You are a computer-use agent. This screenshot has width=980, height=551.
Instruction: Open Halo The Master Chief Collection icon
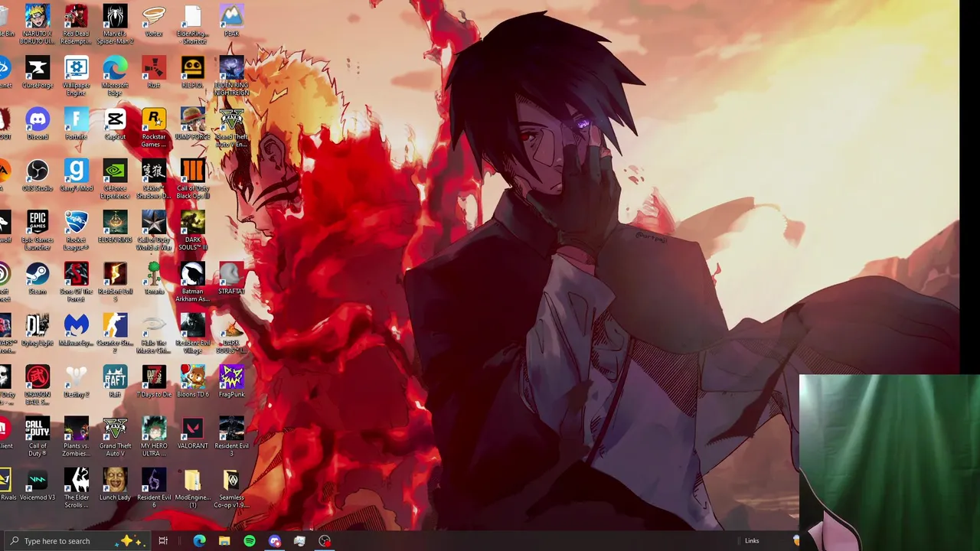click(x=154, y=334)
